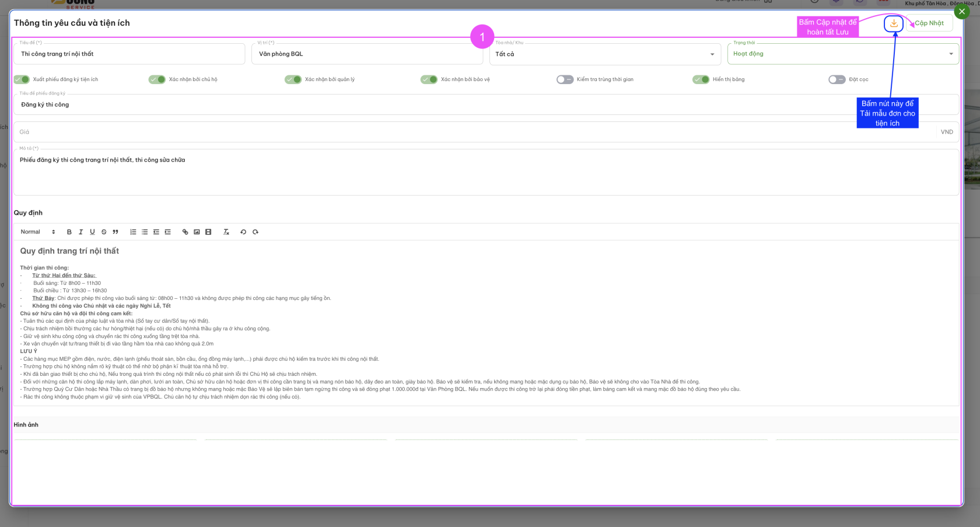The height and width of the screenshot is (527, 980).
Task: Insert image using the picture icon
Action: tap(197, 232)
